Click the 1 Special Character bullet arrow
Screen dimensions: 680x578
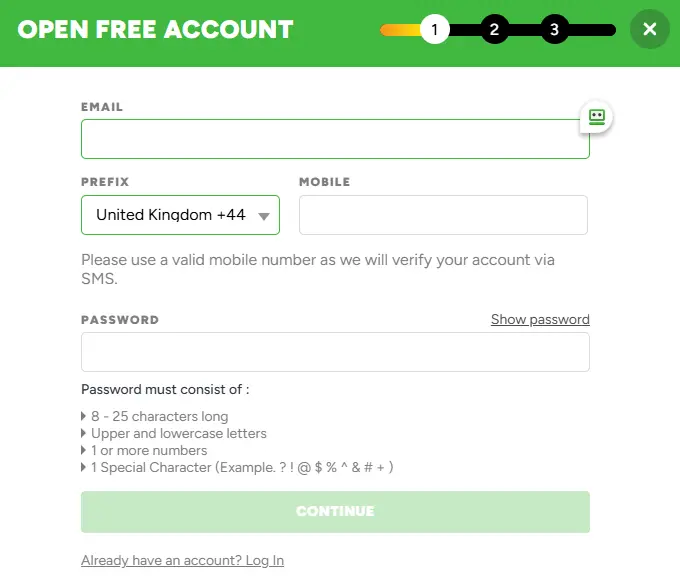pyautogui.click(x=84, y=468)
